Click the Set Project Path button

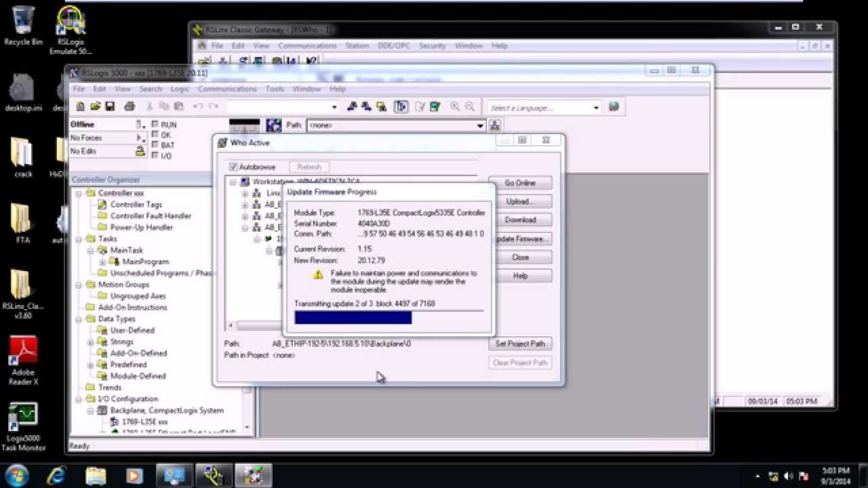[520, 344]
